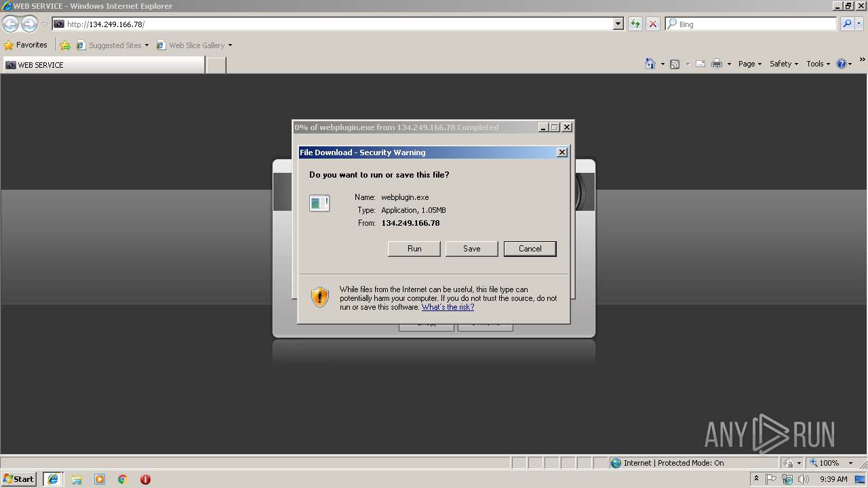Open a new blank tab
The width and height of the screenshot is (868, 488).
(x=216, y=65)
